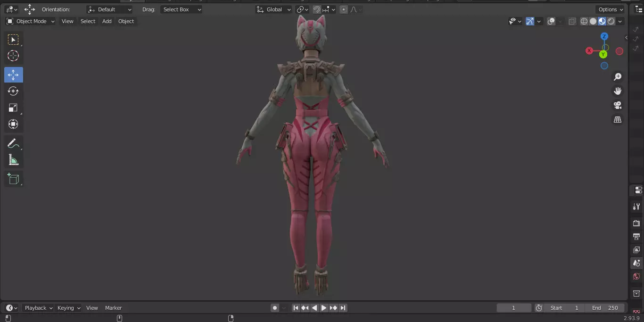Open the Orientation Default dropdown
The width and height of the screenshot is (644, 322).
pos(110,9)
